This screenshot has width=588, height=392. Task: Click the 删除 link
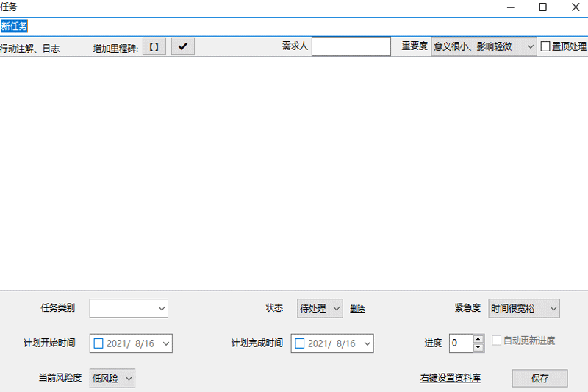tap(357, 308)
